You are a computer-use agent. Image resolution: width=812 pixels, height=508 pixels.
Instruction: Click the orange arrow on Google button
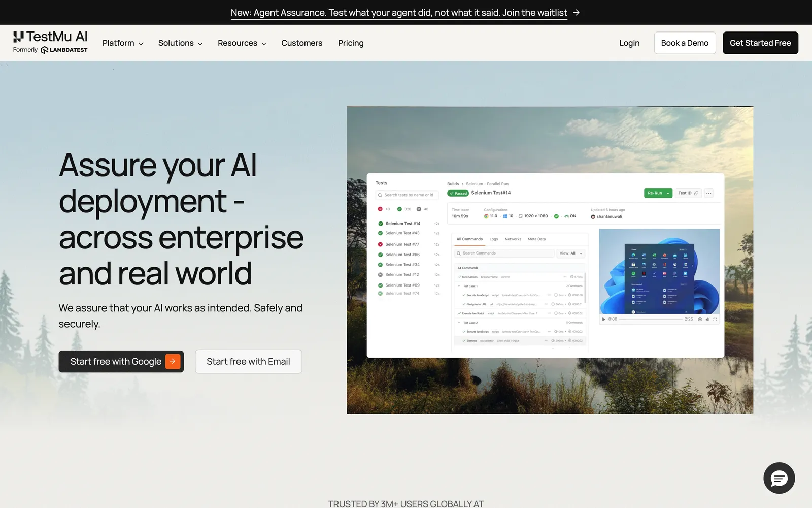click(x=173, y=361)
